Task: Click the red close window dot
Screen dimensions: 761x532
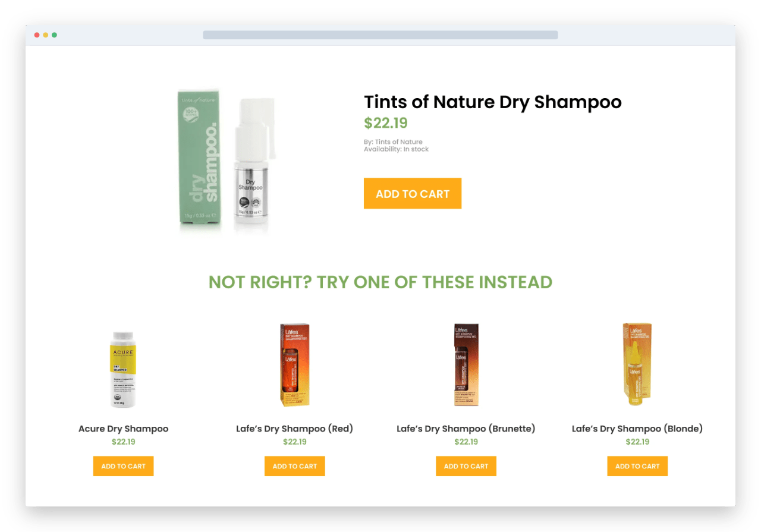Action: 37,35
